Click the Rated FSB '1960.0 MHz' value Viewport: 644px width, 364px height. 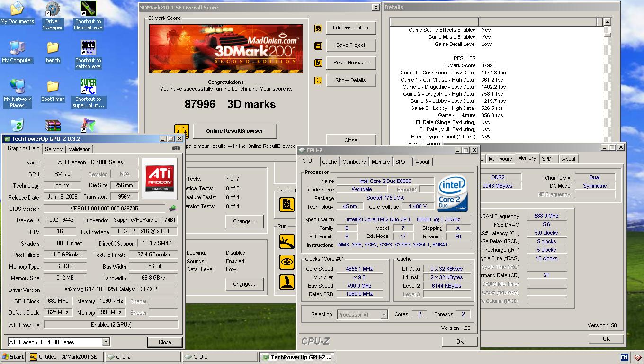click(359, 294)
